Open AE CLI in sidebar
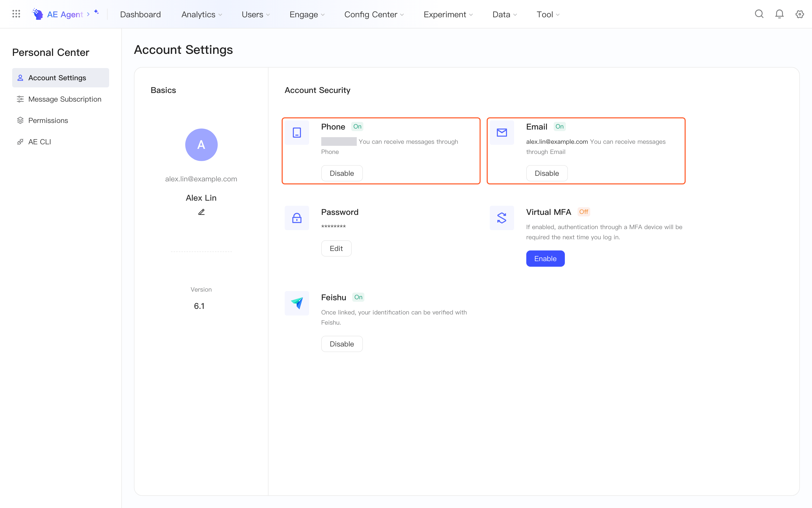 (x=60, y=142)
